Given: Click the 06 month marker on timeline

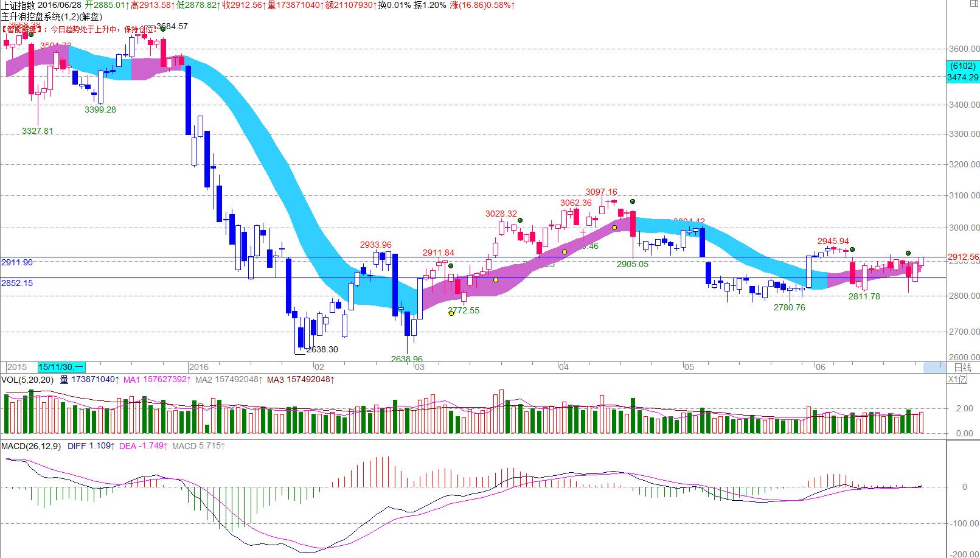Looking at the screenshot, I should pos(820,367).
